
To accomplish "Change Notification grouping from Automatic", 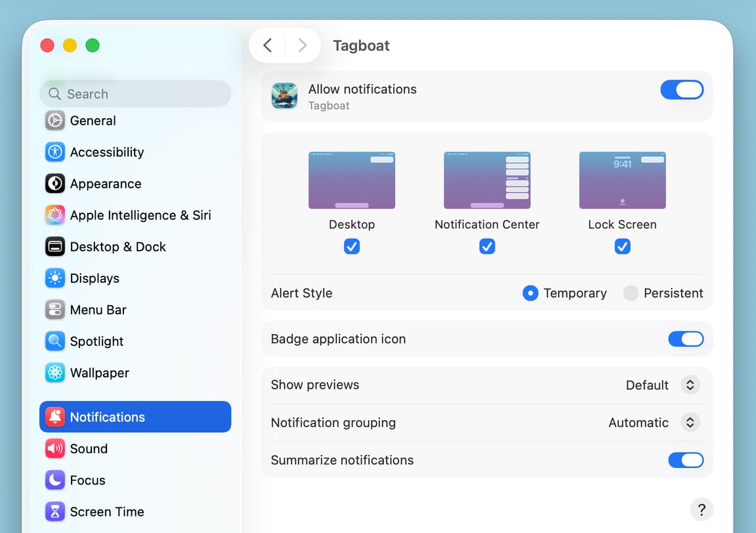I will 690,423.
